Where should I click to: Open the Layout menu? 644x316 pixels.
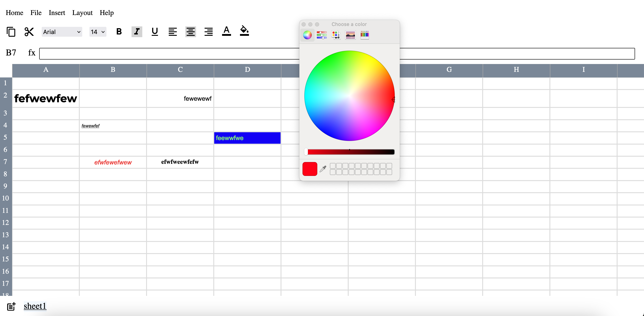pos(82,13)
